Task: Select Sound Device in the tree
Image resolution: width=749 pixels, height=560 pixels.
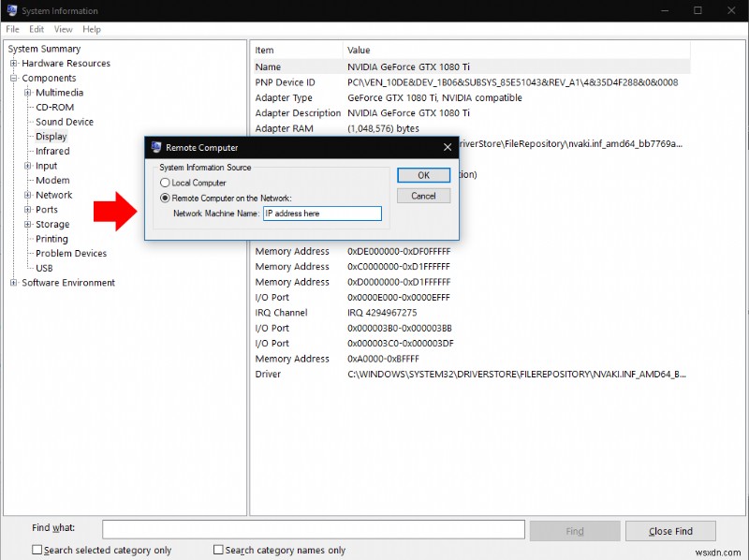Action: (x=66, y=121)
